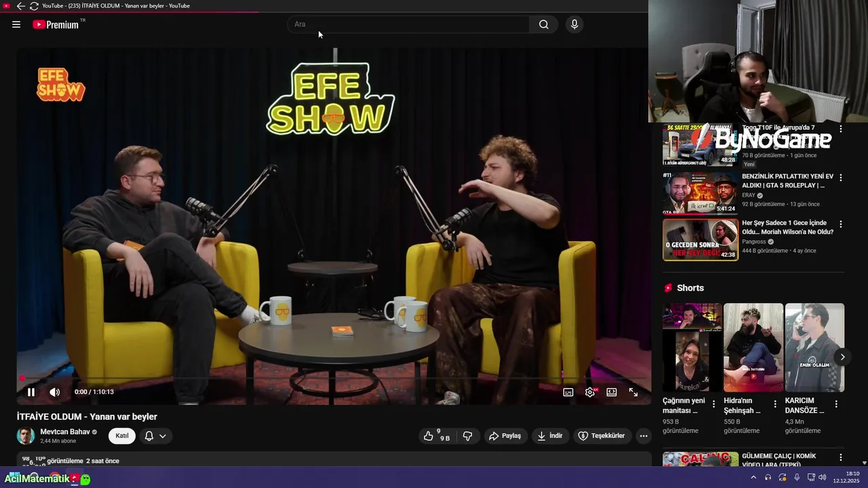The height and width of the screenshot is (488, 868).
Task: Open the YouTube hamburger guide menu
Action: tap(16, 24)
